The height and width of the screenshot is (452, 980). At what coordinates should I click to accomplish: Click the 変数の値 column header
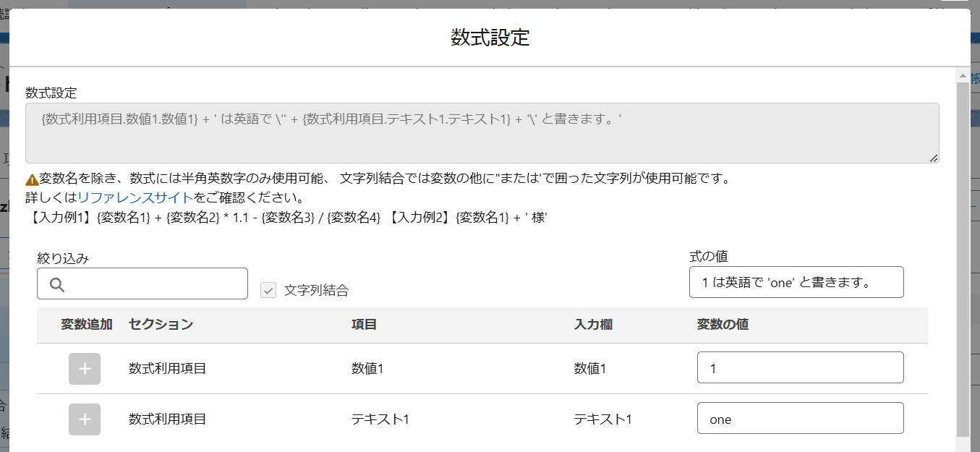723,325
